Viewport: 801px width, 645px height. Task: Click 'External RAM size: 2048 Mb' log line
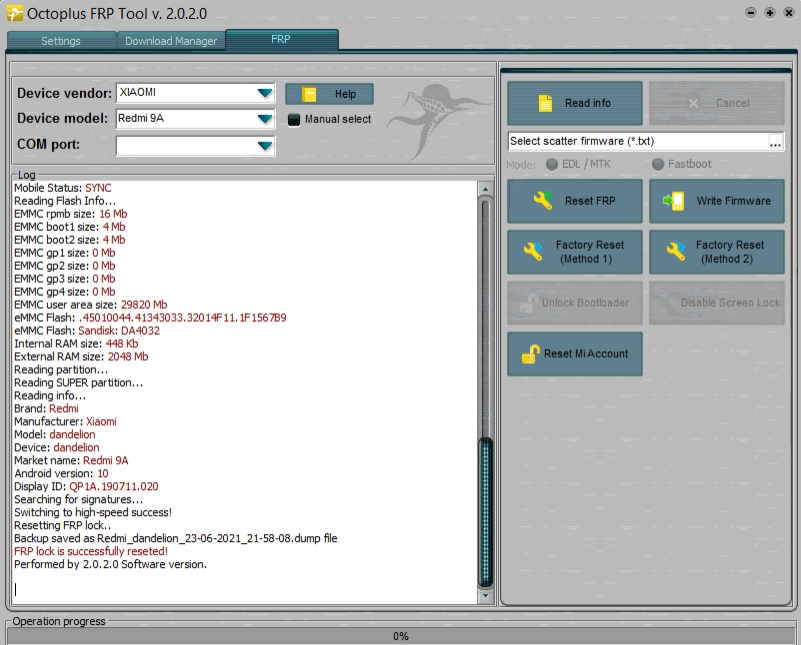81,356
